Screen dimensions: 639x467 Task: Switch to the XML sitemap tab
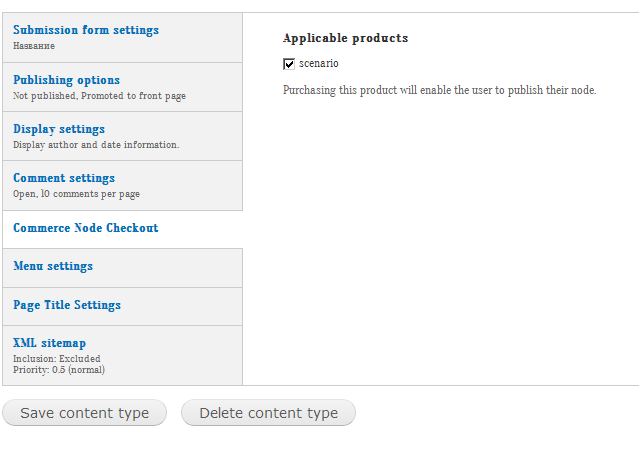pos(50,343)
